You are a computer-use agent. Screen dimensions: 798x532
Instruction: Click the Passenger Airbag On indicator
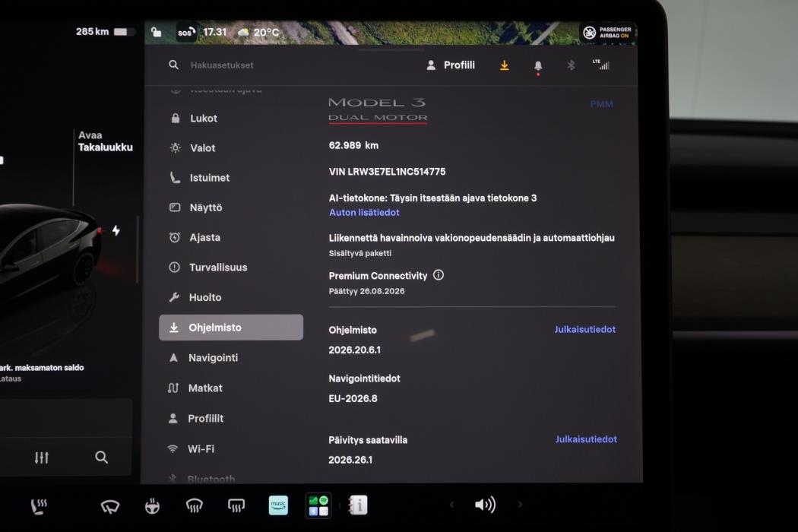[607, 33]
